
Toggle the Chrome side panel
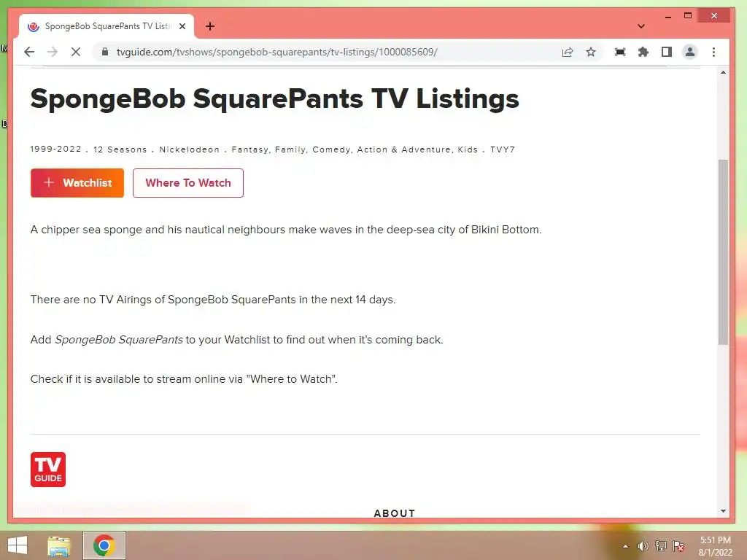click(x=667, y=52)
